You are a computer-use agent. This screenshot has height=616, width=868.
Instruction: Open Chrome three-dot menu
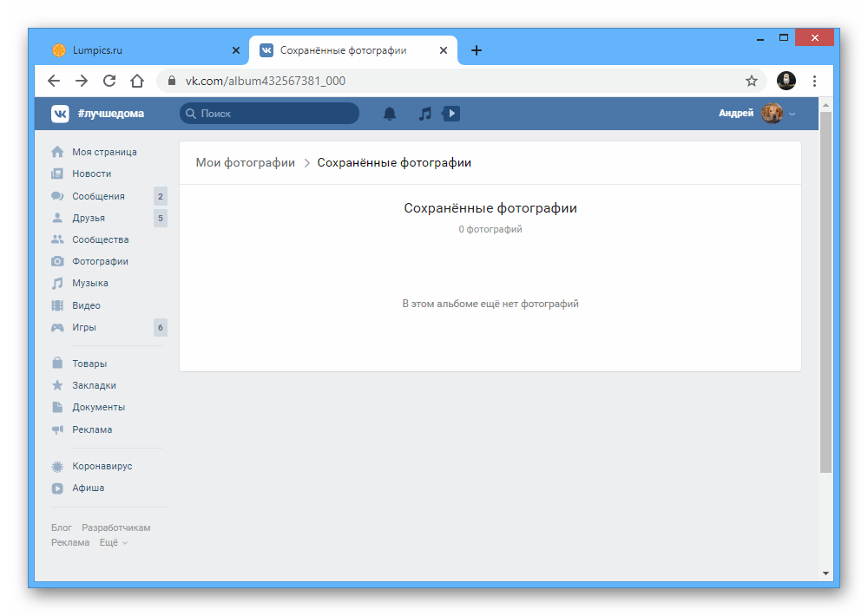814,81
